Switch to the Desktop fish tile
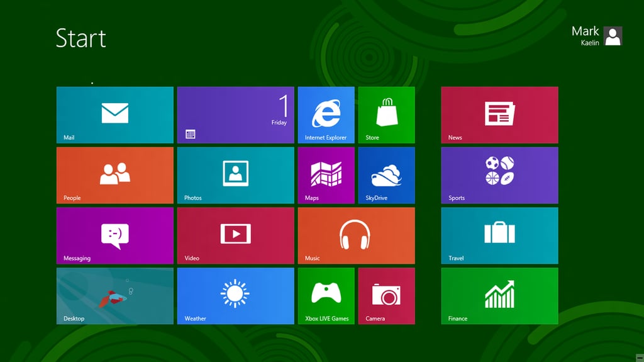Image resolution: width=644 pixels, height=362 pixels. (x=115, y=296)
